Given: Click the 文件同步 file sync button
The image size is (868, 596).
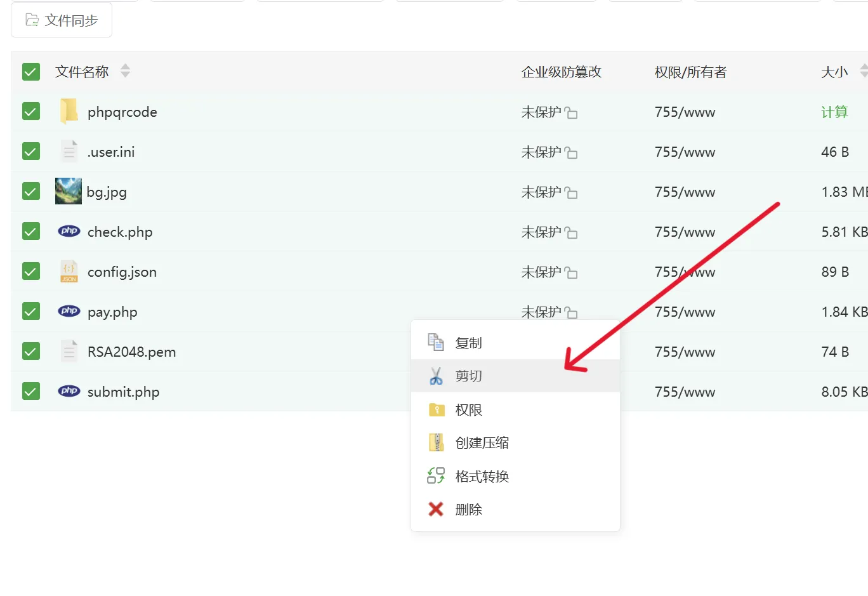Looking at the screenshot, I should point(62,20).
